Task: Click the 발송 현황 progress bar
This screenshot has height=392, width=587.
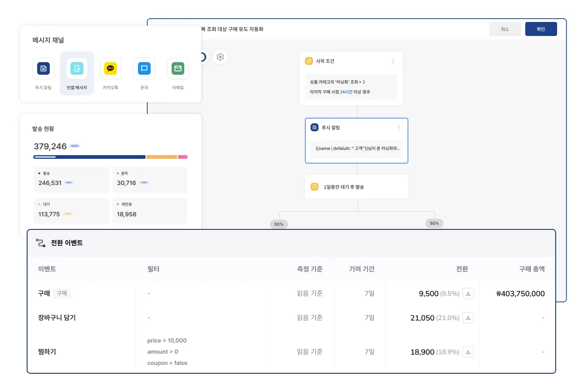Action: pos(110,157)
